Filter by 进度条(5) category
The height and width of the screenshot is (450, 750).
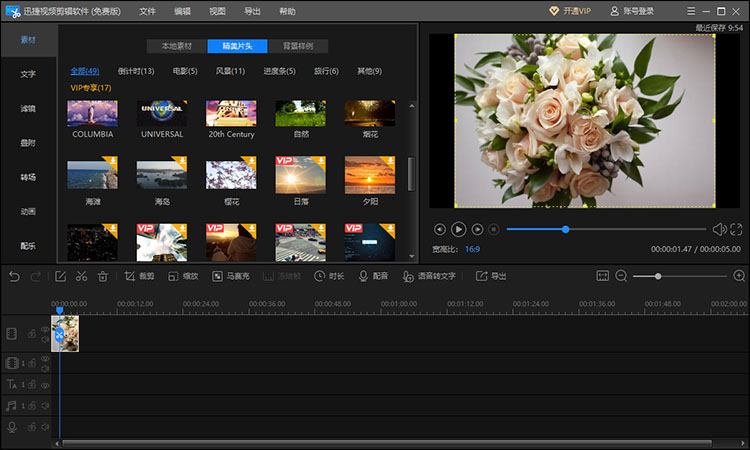[x=279, y=71]
